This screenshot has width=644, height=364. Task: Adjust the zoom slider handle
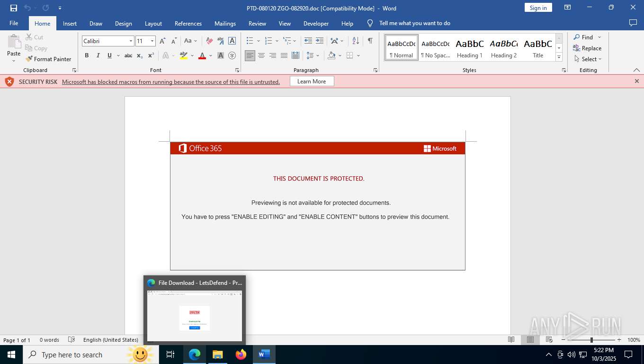(x=591, y=340)
